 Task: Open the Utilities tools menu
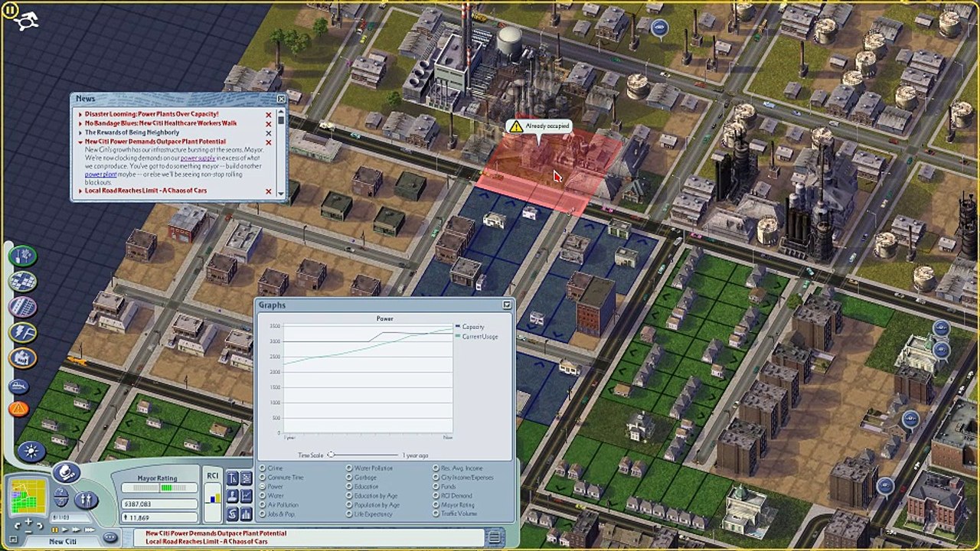(22, 332)
